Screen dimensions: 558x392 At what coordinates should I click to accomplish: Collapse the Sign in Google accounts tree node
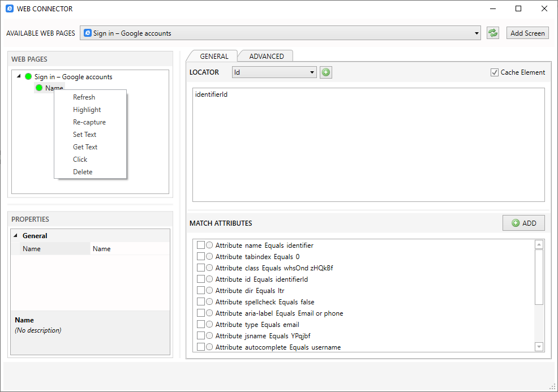19,76
